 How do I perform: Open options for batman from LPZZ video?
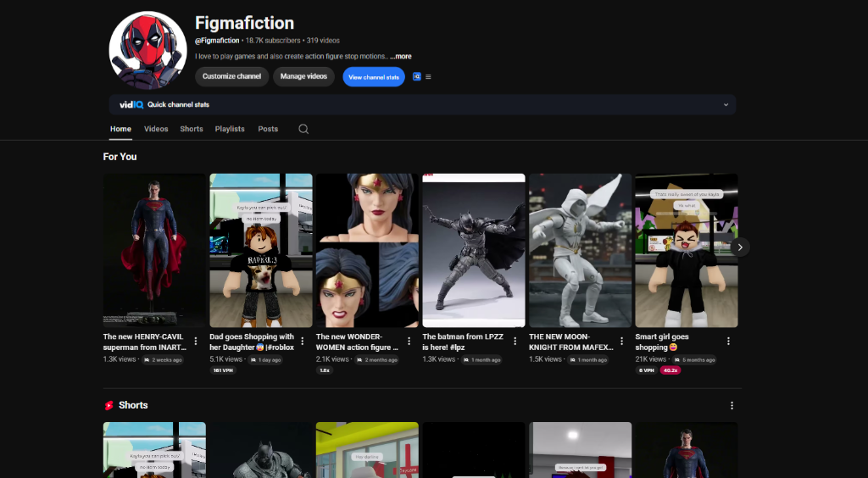515,342
